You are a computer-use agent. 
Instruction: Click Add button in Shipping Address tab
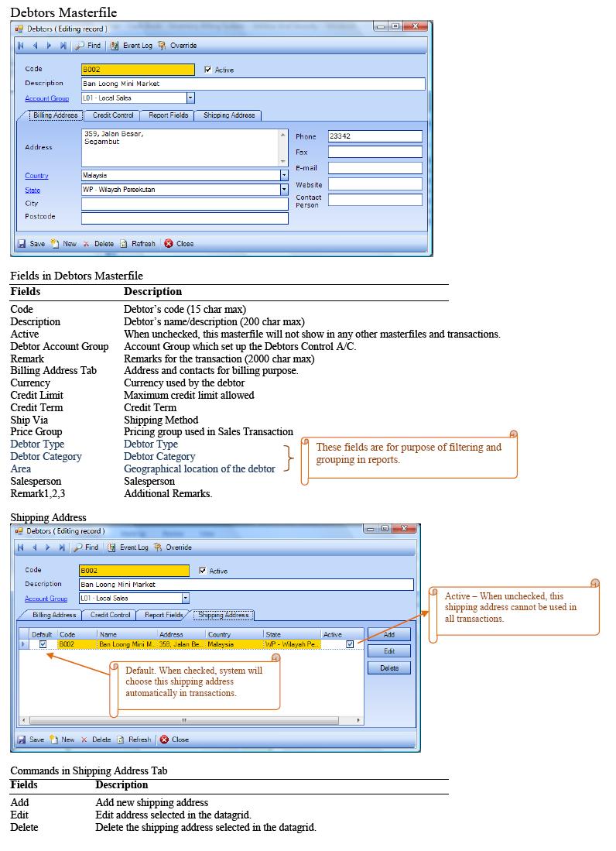pyautogui.click(x=388, y=635)
